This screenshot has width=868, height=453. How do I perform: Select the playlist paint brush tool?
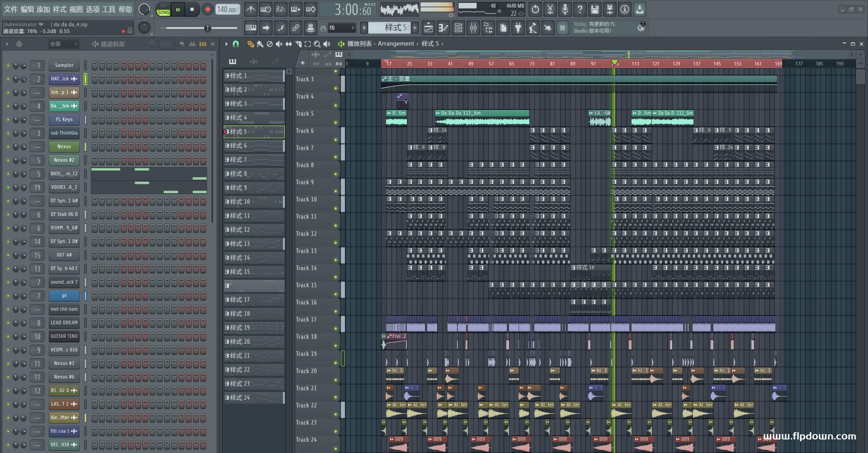(260, 44)
